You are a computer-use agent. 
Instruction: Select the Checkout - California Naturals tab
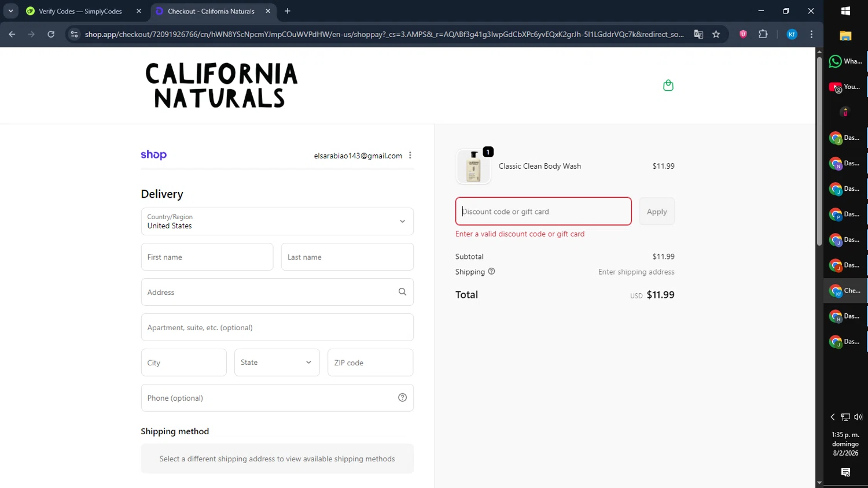(211, 11)
